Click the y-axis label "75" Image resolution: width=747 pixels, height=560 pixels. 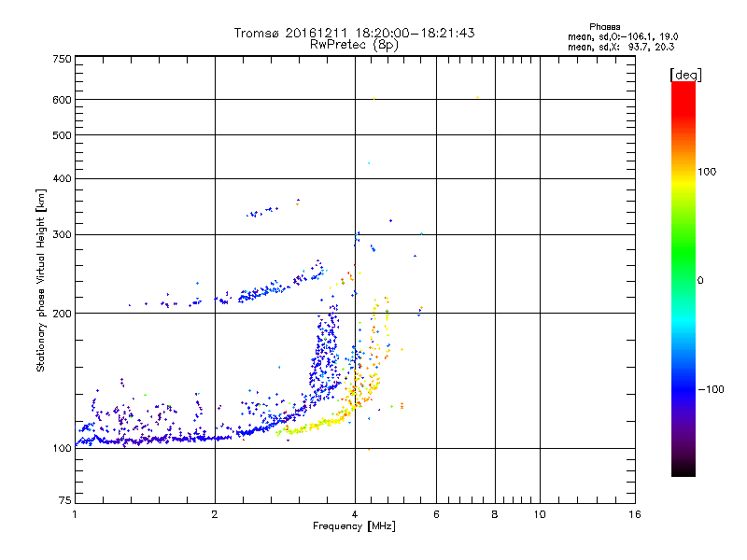click(x=65, y=500)
